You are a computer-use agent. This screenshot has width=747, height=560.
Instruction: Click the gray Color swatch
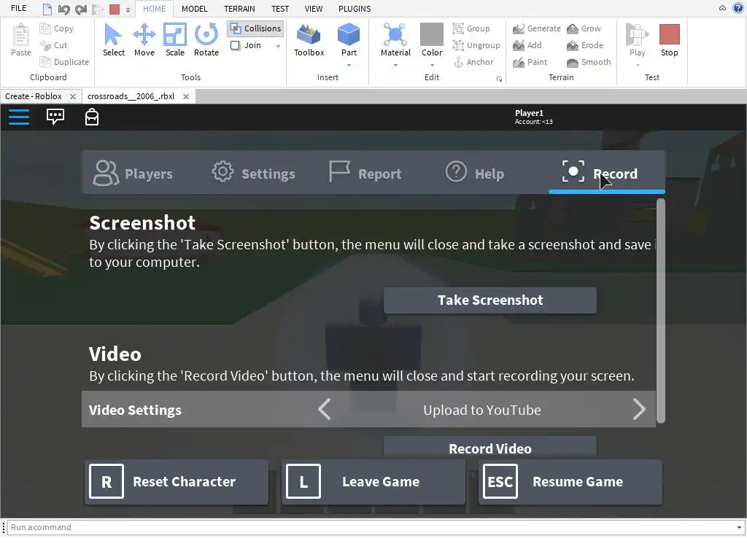point(432,34)
